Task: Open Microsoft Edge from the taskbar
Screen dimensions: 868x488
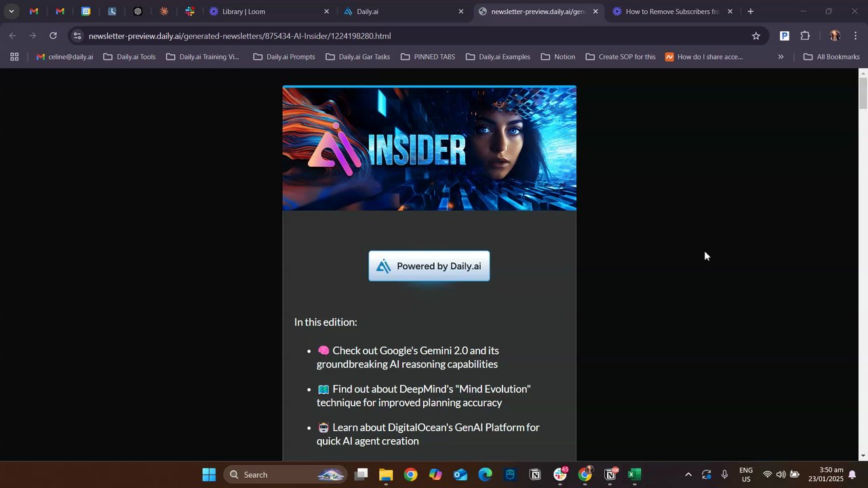Action: point(485,474)
